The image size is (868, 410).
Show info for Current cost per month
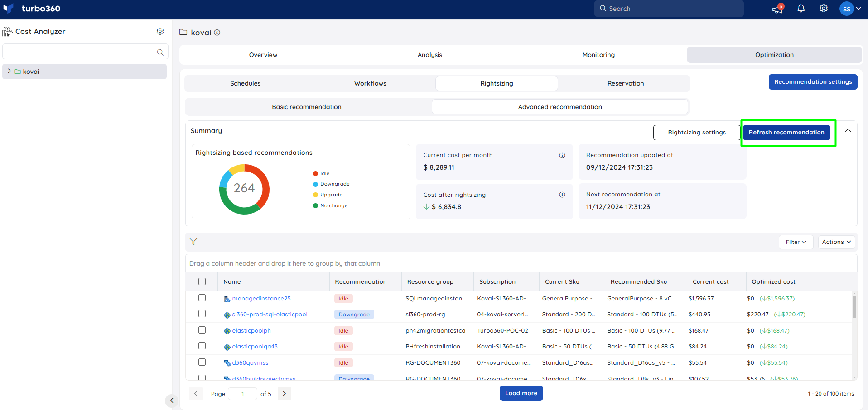click(x=562, y=155)
